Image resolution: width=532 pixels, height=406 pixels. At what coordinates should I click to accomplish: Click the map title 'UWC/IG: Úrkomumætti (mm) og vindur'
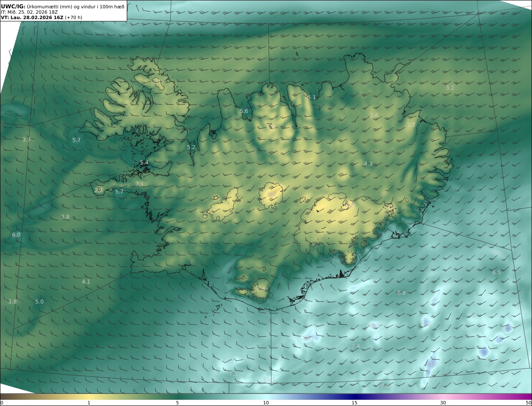[62, 6]
